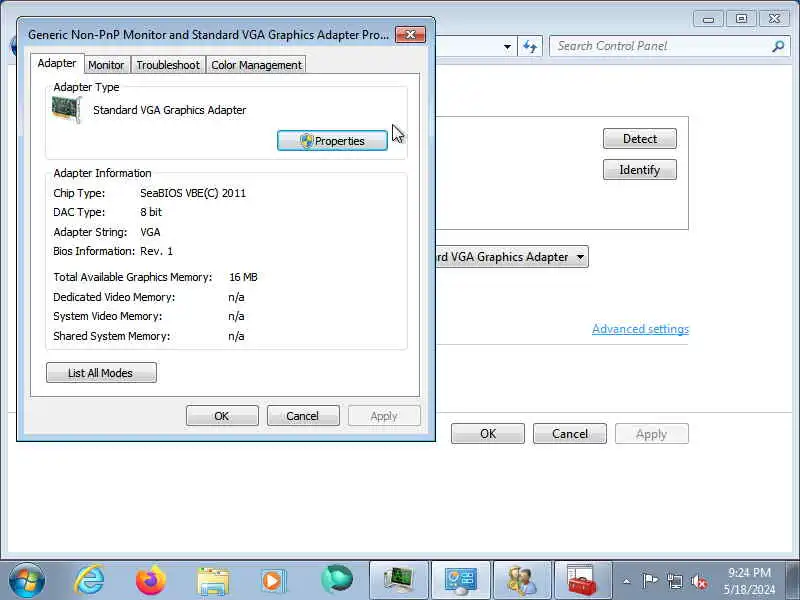Screen dimensions: 800x600
Task: Show hidden system tray icons
Action: click(627, 581)
